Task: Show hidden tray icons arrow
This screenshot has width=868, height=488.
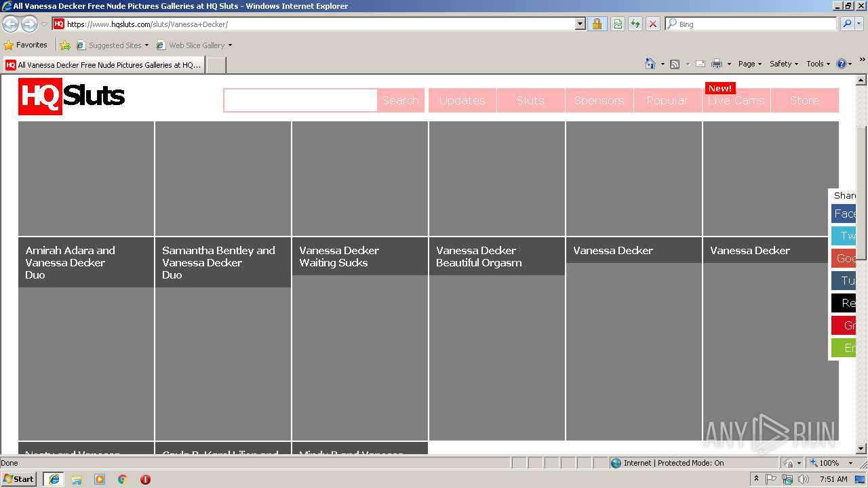Action: pos(756,479)
